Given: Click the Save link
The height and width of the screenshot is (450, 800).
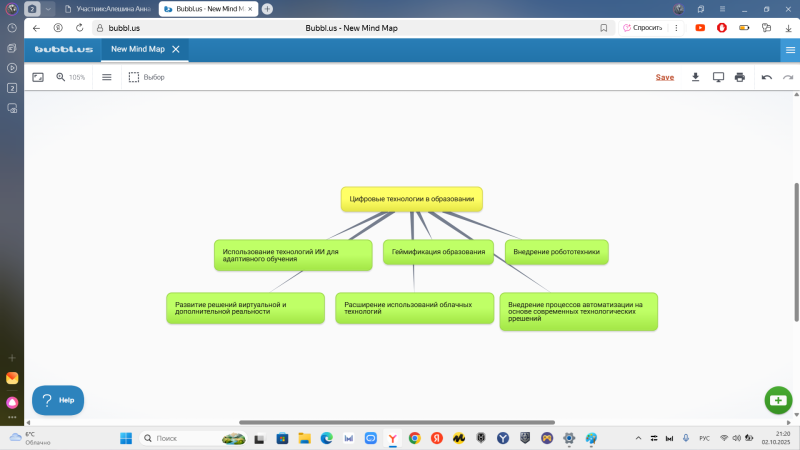Looking at the screenshot, I should pyautogui.click(x=664, y=77).
